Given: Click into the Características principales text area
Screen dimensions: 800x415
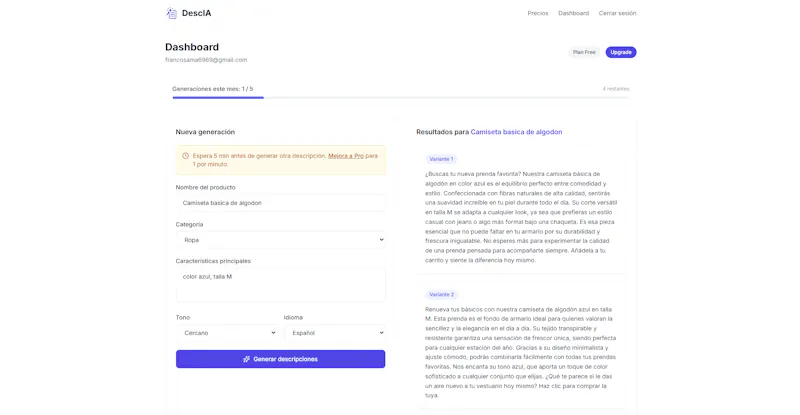Looking at the screenshot, I should pyautogui.click(x=281, y=285).
